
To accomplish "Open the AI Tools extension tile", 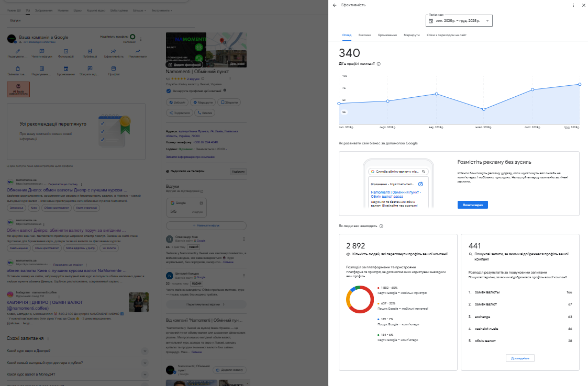I will pyautogui.click(x=18, y=89).
